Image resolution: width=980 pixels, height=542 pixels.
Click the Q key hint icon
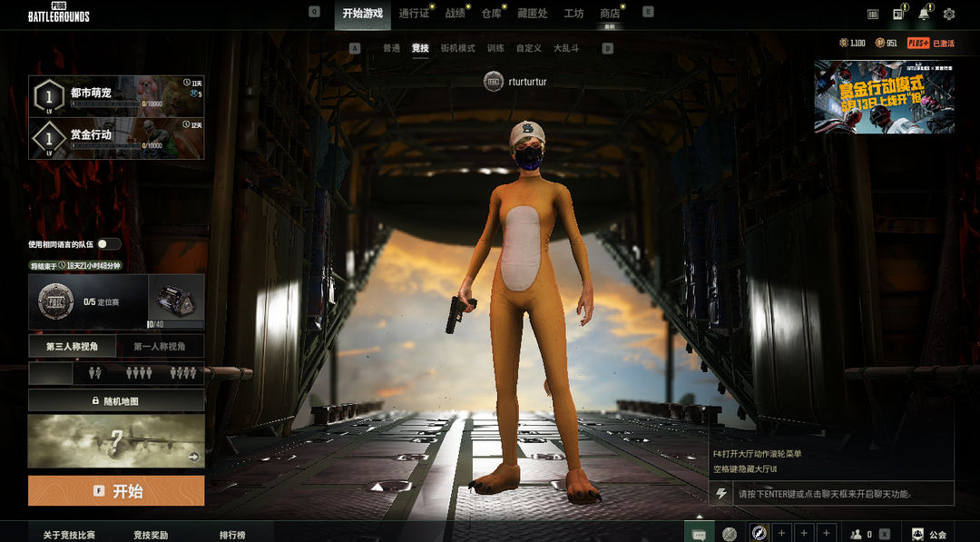(x=314, y=12)
